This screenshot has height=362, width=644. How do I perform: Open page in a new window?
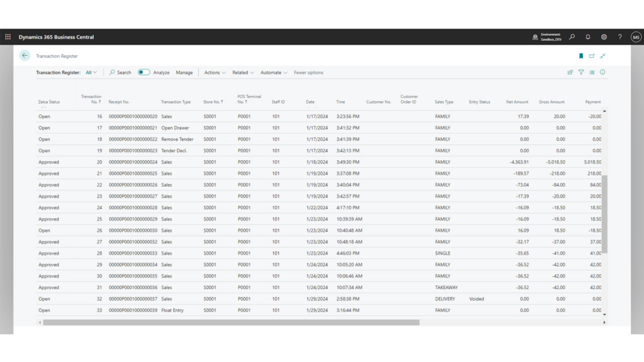click(591, 56)
